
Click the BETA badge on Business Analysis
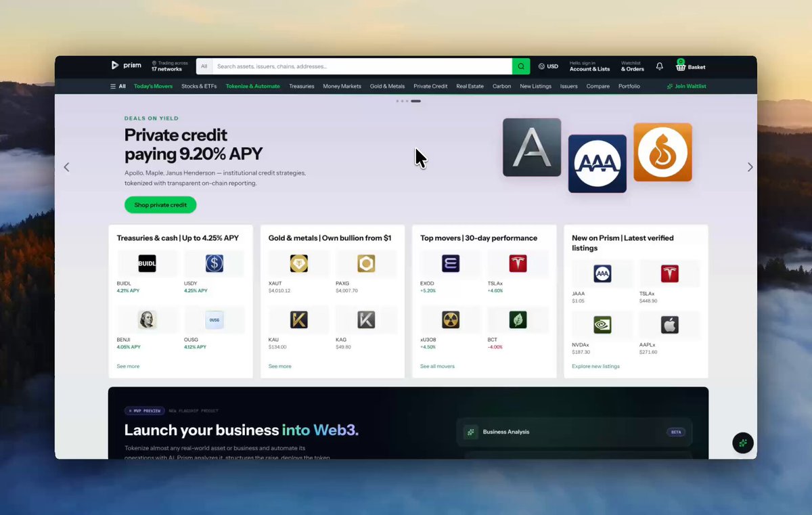coord(676,432)
